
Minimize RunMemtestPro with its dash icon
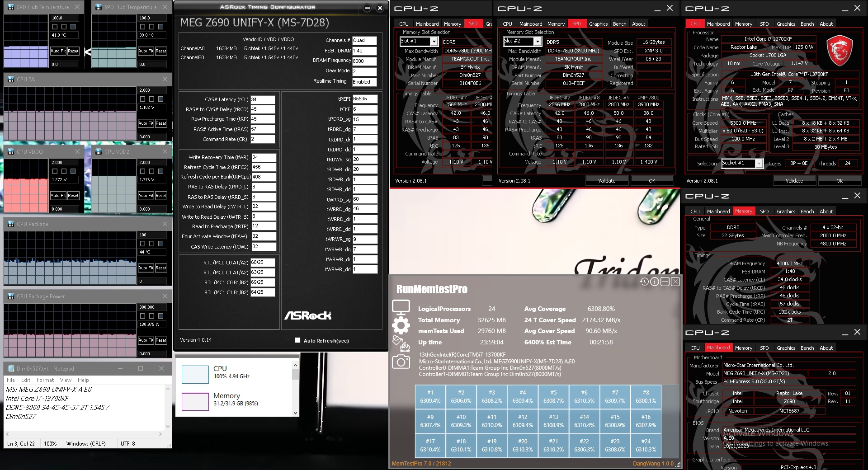point(665,282)
